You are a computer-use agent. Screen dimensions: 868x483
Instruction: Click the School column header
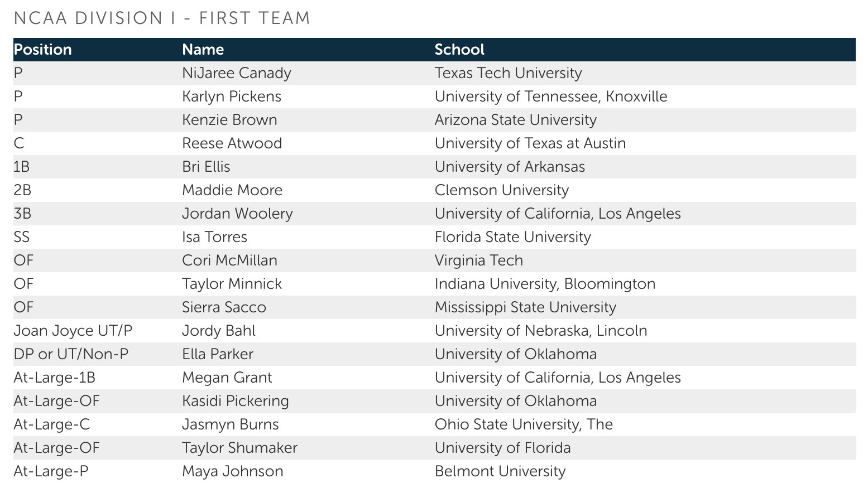pyautogui.click(x=459, y=50)
